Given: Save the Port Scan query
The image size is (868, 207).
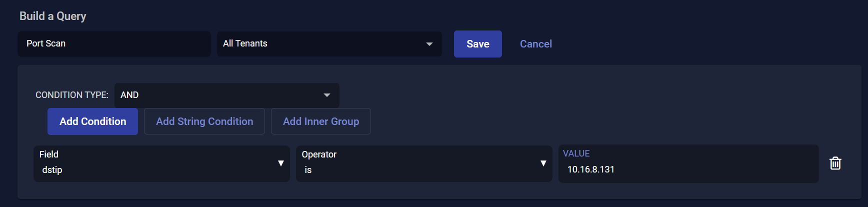Looking at the screenshot, I should tap(477, 44).
